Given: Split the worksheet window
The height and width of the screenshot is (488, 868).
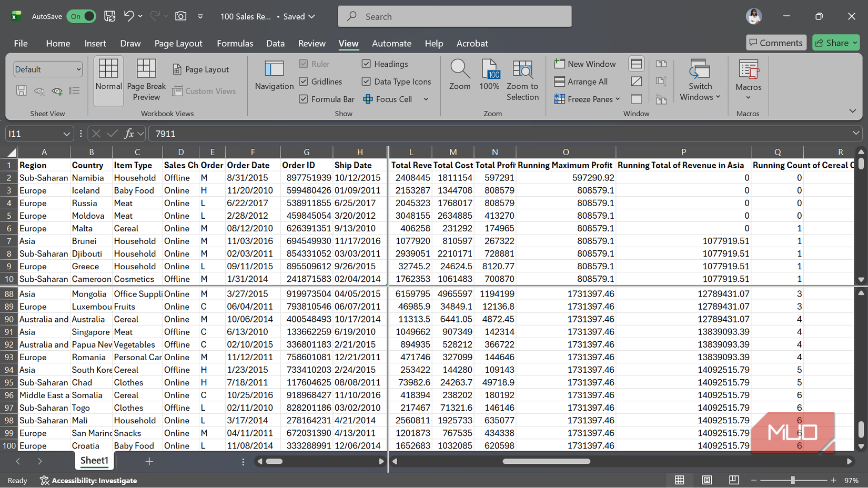Looking at the screenshot, I should point(637,64).
